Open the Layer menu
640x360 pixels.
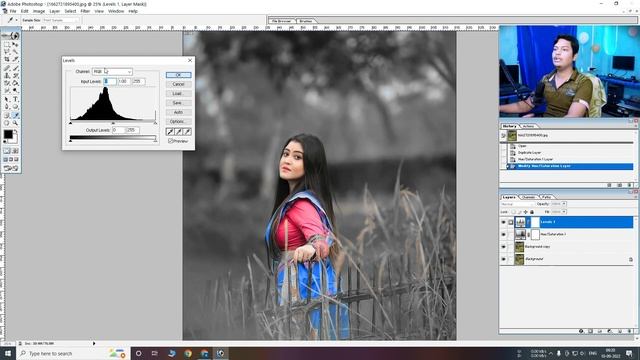click(55, 11)
